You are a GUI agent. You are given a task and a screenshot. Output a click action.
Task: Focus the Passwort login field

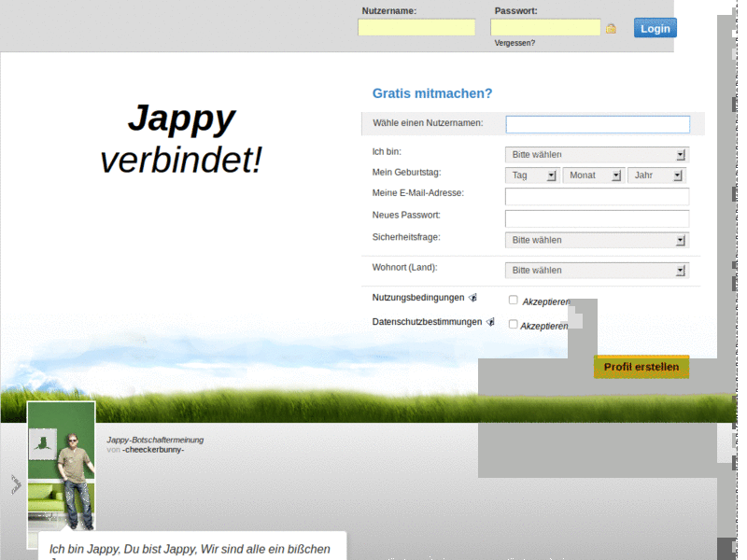(x=545, y=27)
